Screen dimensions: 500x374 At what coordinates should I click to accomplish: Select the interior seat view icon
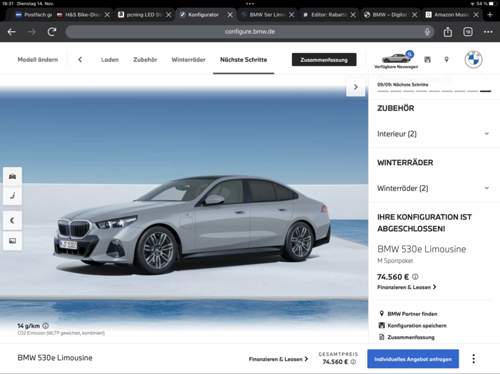coord(12,196)
